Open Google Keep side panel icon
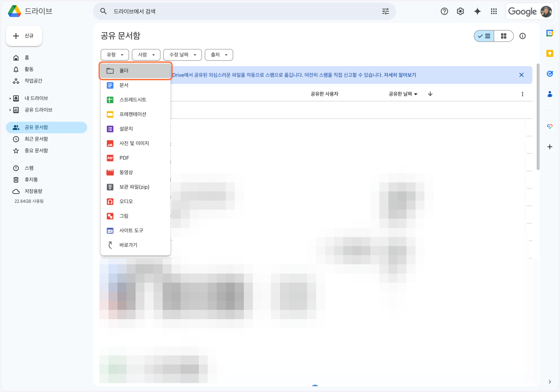Screen dimensions: 560x392 click(550, 53)
